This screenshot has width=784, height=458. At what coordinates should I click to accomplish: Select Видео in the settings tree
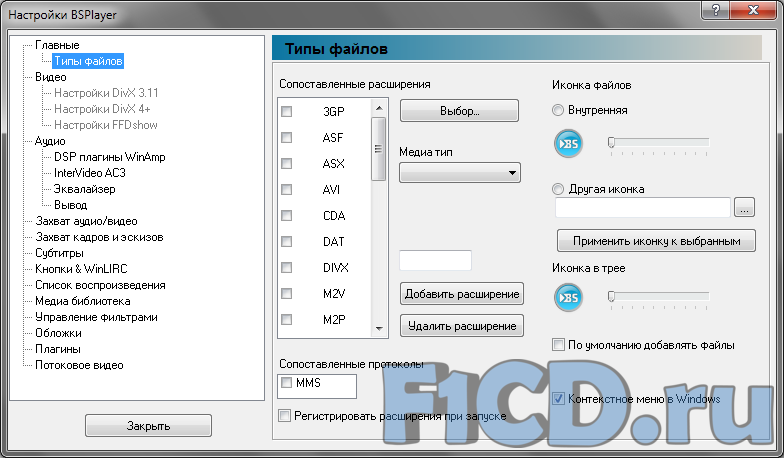pos(50,77)
